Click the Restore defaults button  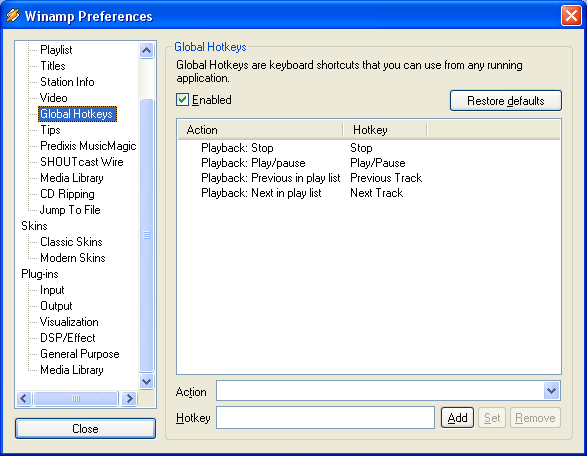[506, 101]
